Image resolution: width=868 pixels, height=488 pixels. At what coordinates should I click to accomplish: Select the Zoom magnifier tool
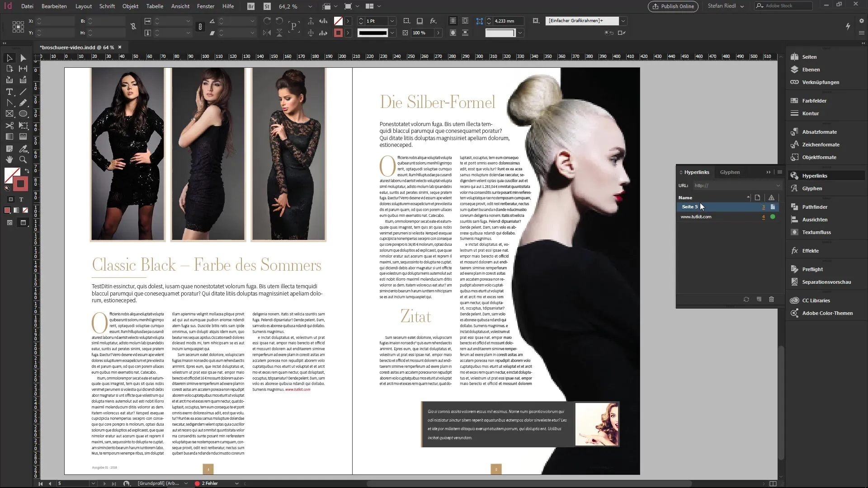click(23, 160)
